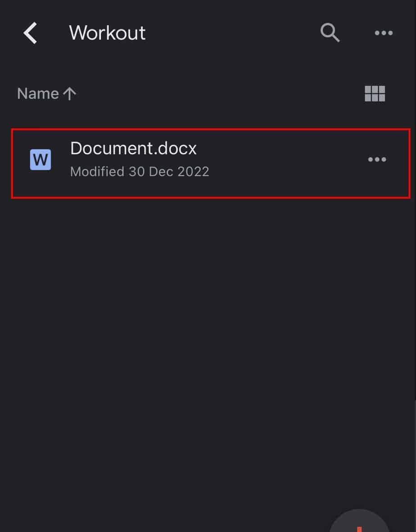Open top-right folder options dropdown
This screenshot has width=416, height=532.
[x=383, y=32]
